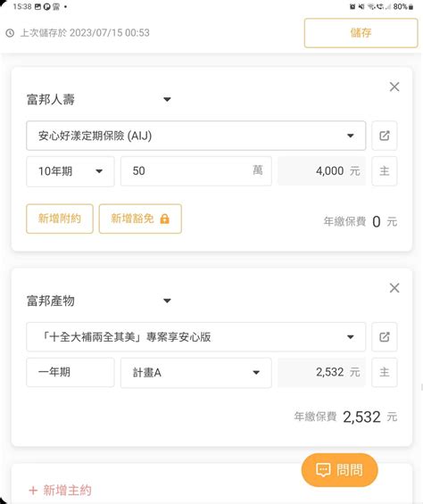Viewport: 423px width, 504px height.
Task: Click the 50 萬 coverage amount field
Action: pos(196,171)
